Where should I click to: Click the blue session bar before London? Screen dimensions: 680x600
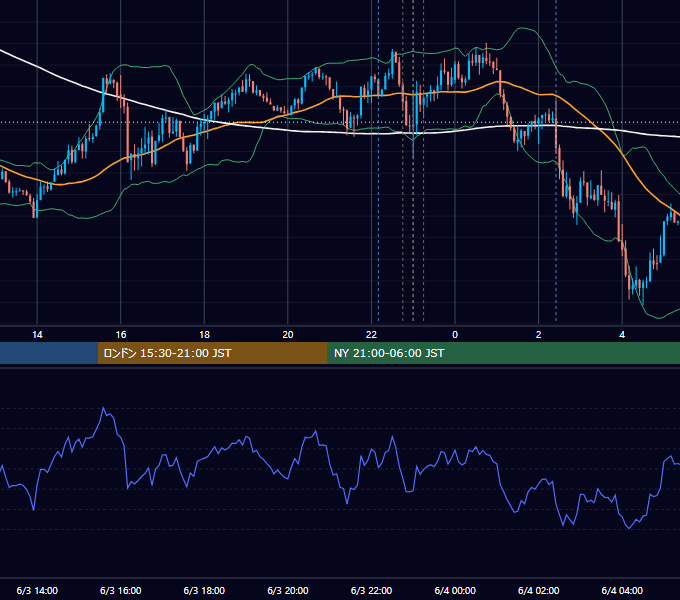click(x=49, y=353)
